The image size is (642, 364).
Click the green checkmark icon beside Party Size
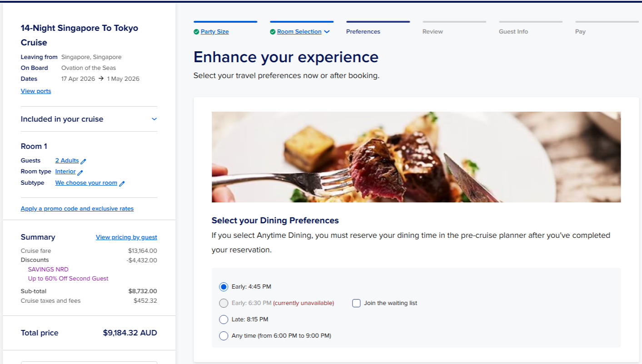pyautogui.click(x=196, y=32)
